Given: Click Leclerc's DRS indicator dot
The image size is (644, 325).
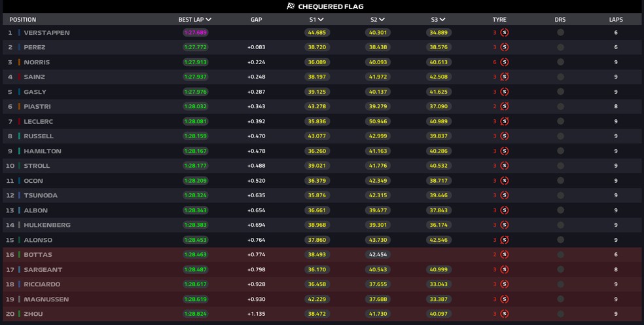Looking at the screenshot, I should 560,121.
